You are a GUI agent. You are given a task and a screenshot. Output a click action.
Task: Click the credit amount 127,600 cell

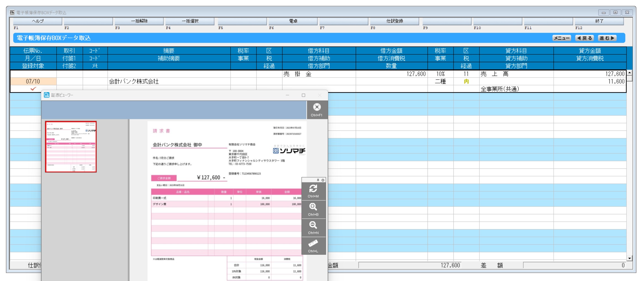pos(590,74)
